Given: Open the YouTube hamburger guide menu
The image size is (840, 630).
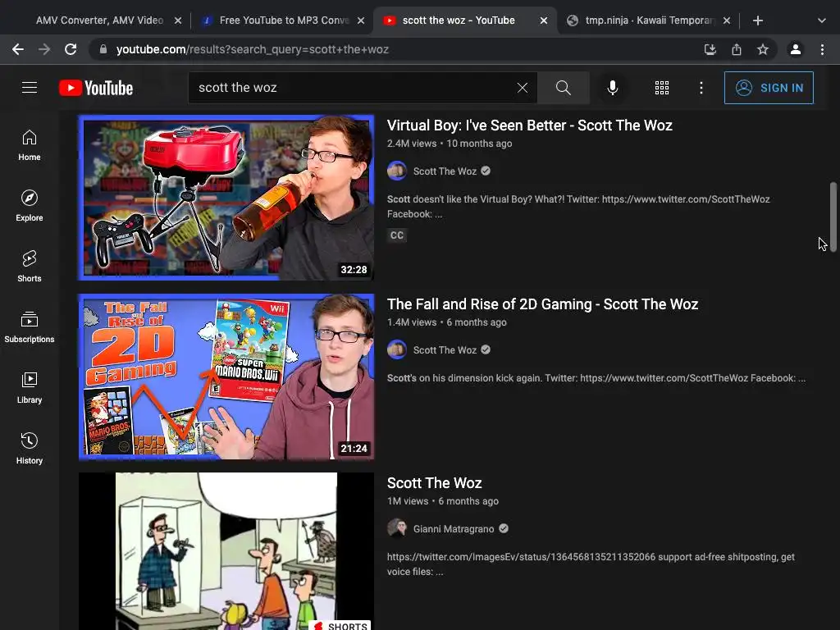Looking at the screenshot, I should click(x=30, y=87).
